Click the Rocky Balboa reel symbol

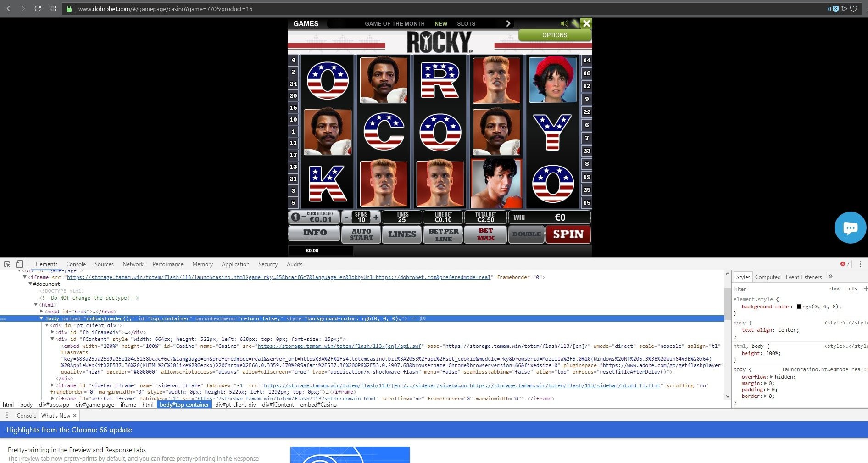click(496, 184)
